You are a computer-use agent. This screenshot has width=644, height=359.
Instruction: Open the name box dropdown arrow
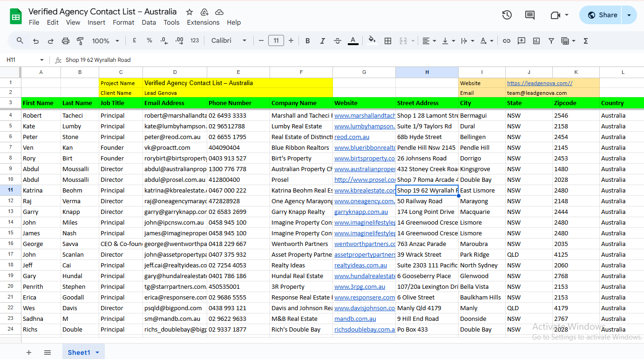(x=42, y=60)
